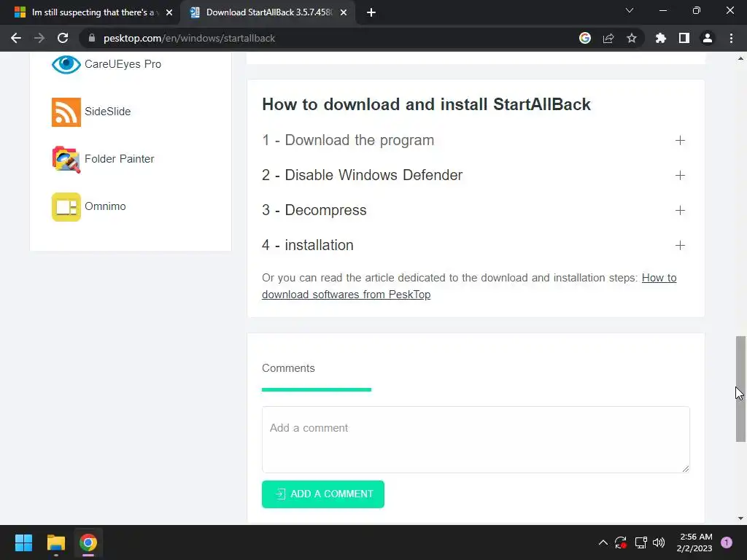Click the address bar URL

click(189, 38)
